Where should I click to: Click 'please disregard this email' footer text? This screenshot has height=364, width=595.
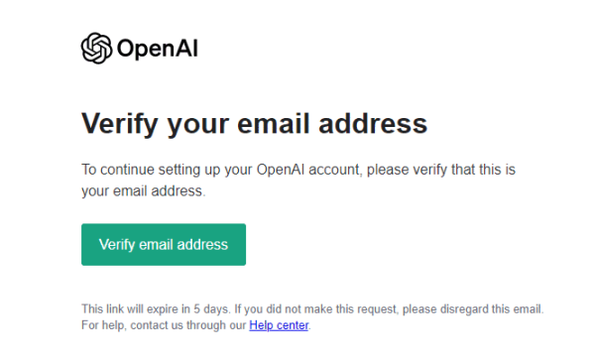point(472,309)
